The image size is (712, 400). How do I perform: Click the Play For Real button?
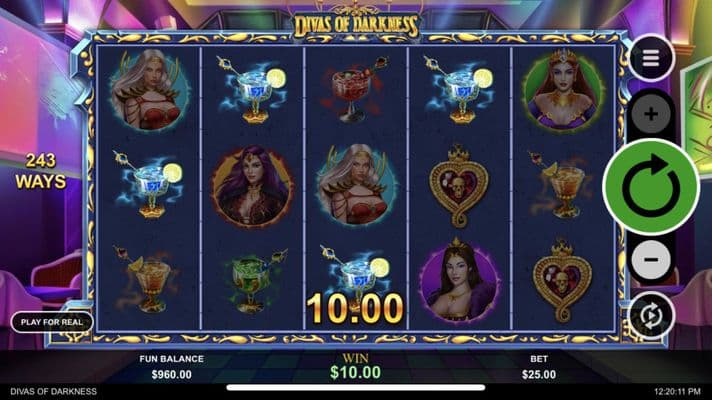coord(52,322)
